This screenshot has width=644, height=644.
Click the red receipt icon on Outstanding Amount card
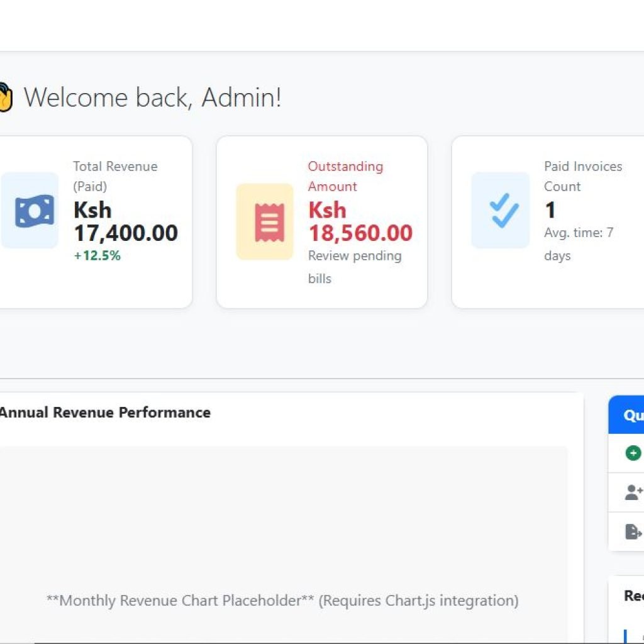tap(264, 221)
